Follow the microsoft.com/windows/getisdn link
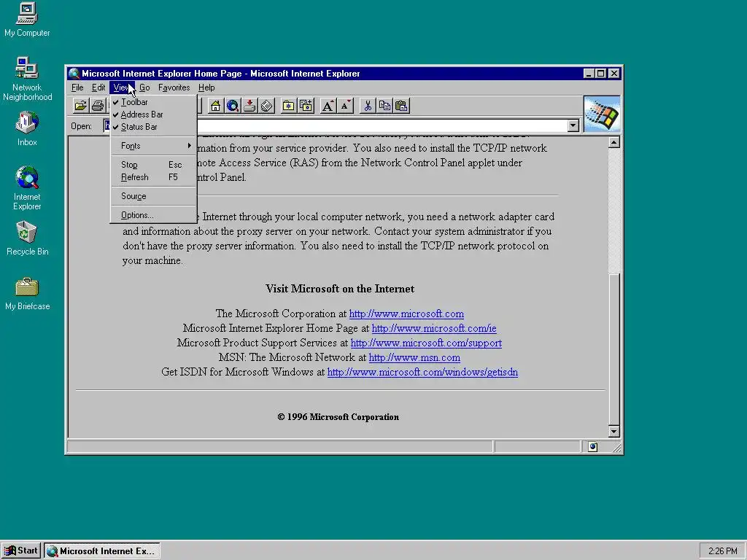 tap(422, 373)
